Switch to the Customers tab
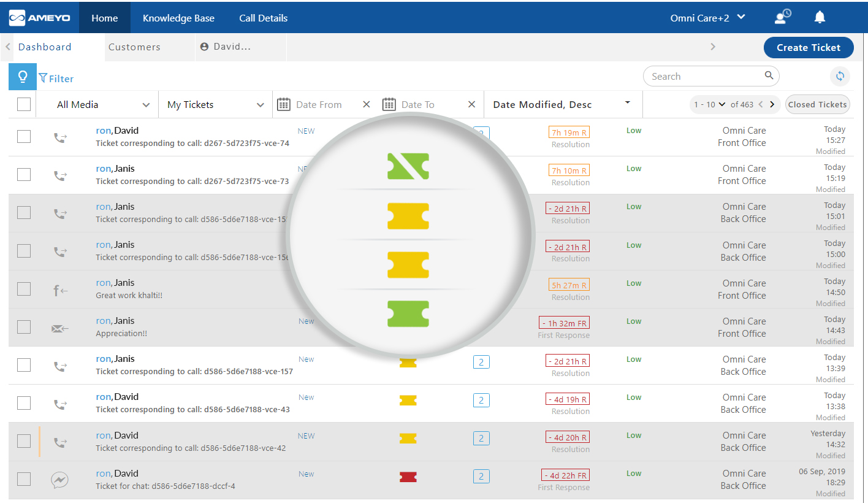868x503 pixels. pos(134,47)
